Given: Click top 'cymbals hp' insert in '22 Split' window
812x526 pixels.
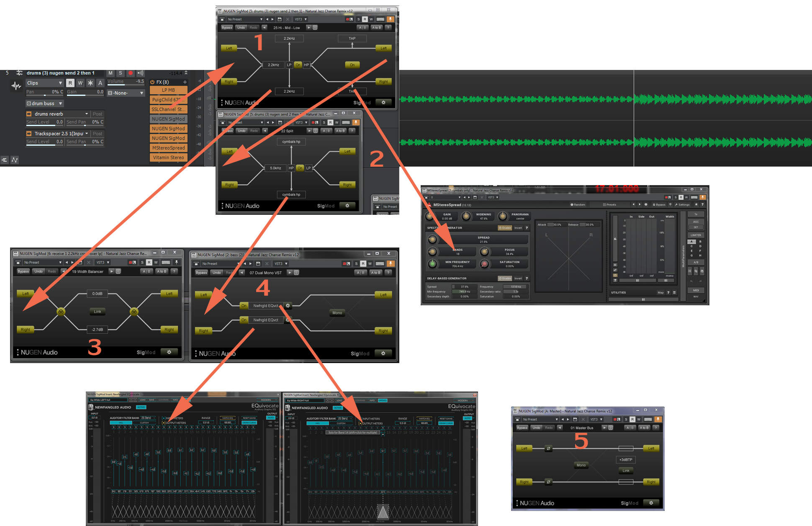Looking at the screenshot, I should [291, 142].
